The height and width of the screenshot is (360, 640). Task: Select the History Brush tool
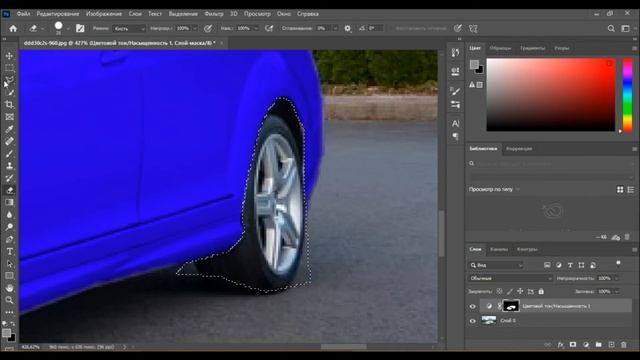[9, 178]
